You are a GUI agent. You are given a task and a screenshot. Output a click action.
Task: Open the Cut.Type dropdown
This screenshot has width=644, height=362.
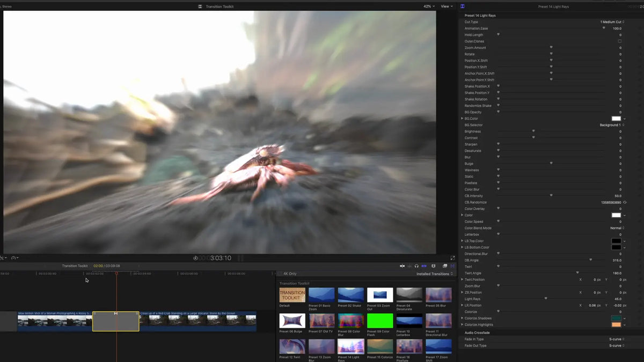pyautogui.click(x=612, y=22)
